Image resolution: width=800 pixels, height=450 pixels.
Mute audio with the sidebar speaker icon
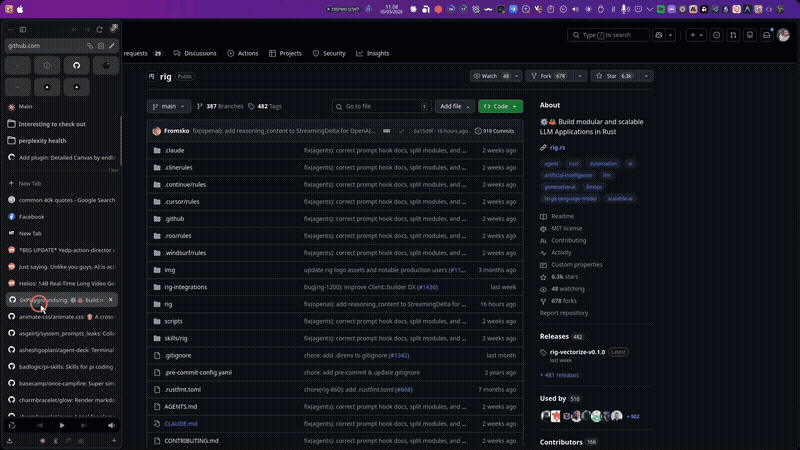(x=111, y=425)
